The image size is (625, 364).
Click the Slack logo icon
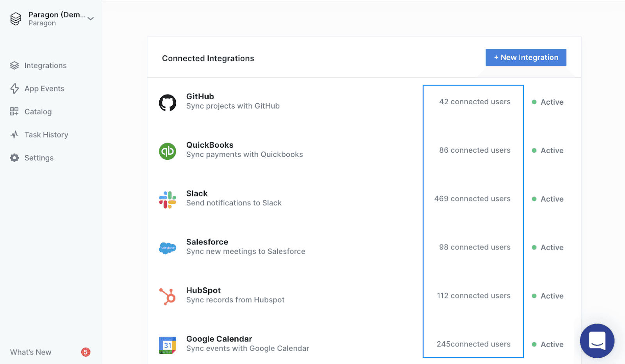[x=168, y=200]
